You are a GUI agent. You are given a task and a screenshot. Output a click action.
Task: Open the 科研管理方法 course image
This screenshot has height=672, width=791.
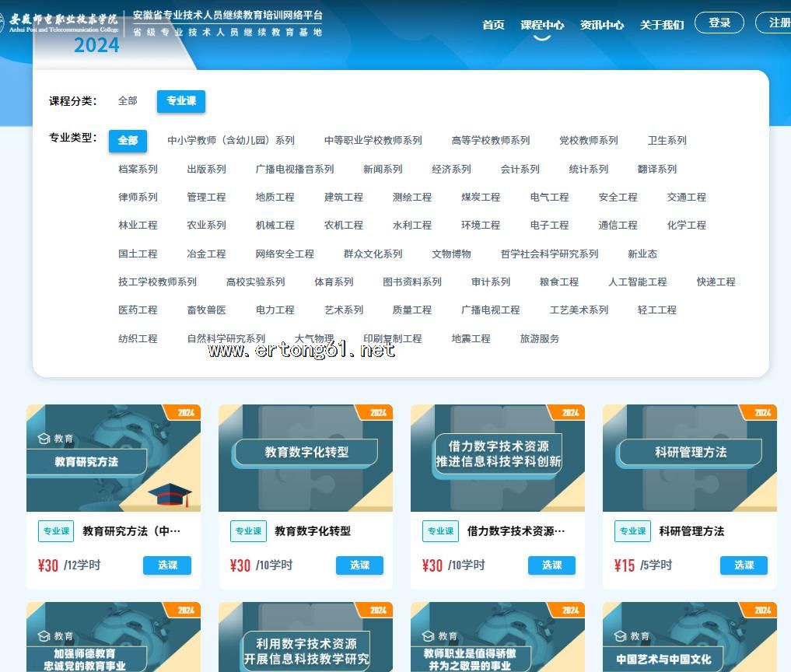690,457
